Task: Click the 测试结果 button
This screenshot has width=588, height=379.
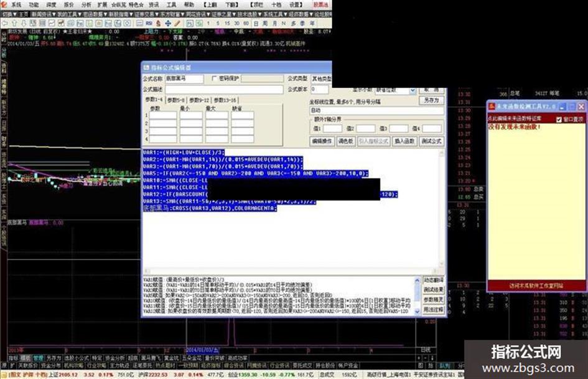Action: [x=434, y=289]
